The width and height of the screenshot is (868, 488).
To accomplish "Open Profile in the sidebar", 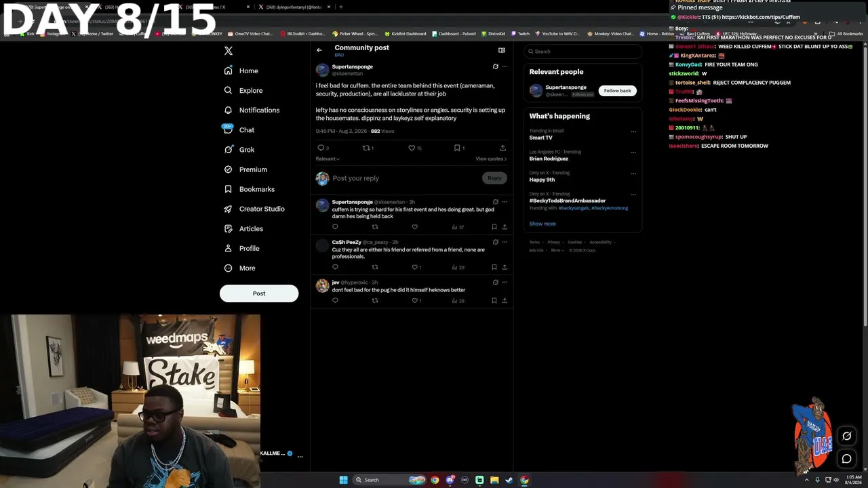I will click(241, 248).
